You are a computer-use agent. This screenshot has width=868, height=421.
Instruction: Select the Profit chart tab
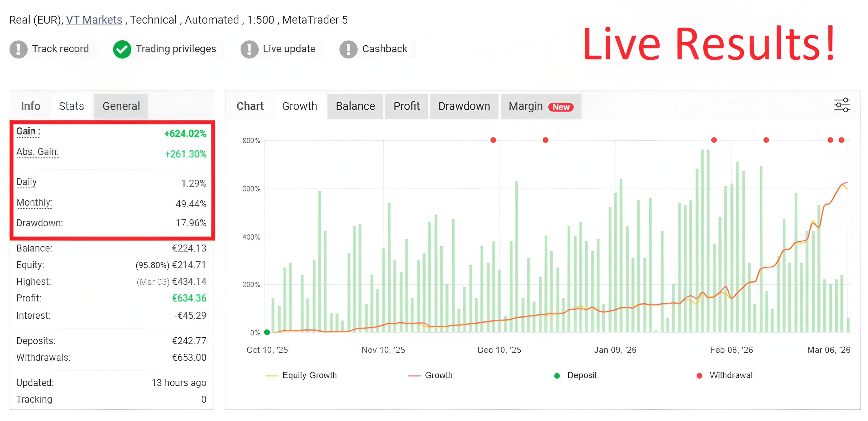click(406, 106)
